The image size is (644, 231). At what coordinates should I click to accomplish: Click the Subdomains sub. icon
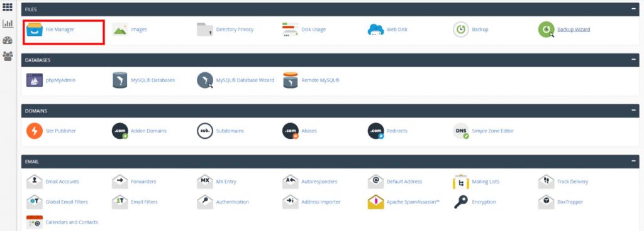(x=205, y=131)
